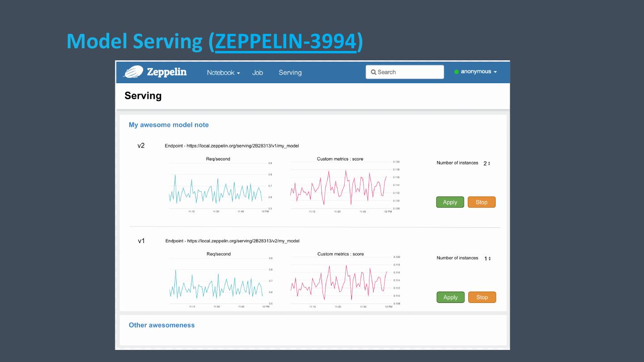The width and height of the screenshot is (644, 362).
Task: Stop the v1 model serving
Action: pos(482,297)
